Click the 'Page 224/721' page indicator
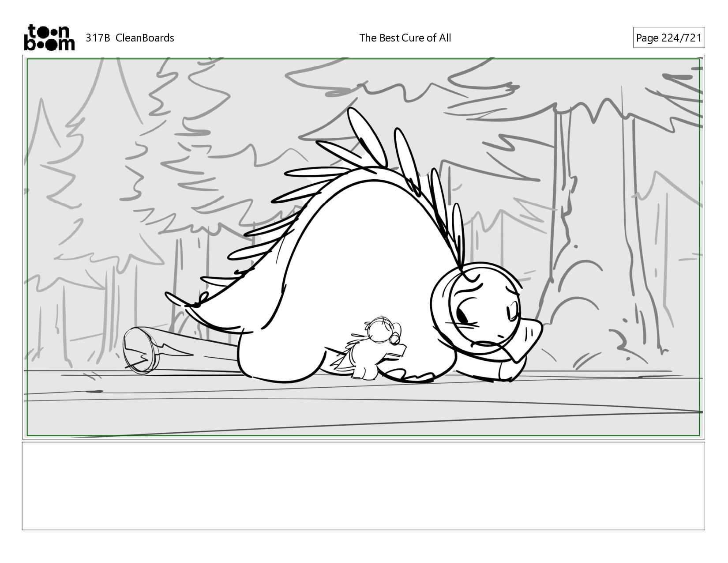This screenshot has width=728, height=563. pos(668,38)
